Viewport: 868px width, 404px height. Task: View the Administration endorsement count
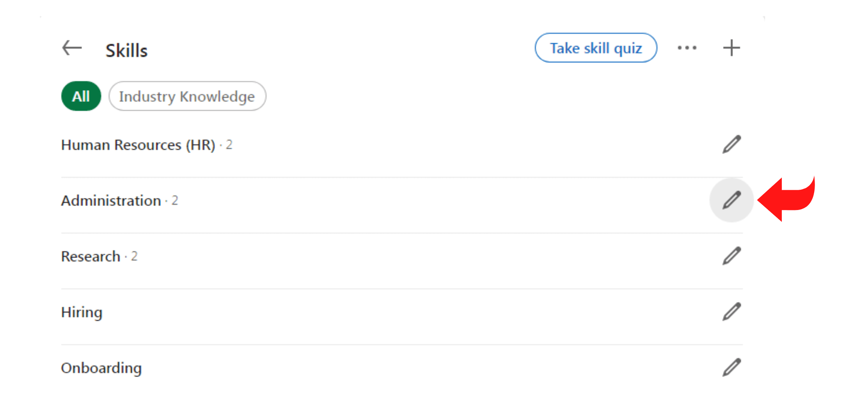pos(175,201)
